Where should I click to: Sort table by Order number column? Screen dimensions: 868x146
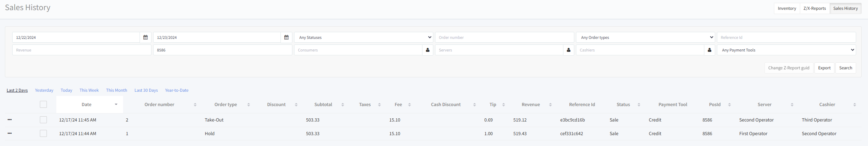[x=195, y=105]
